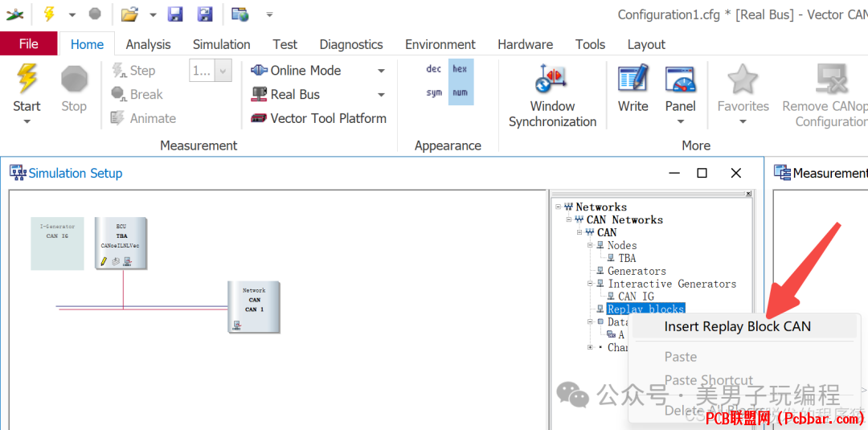This screenshot has width=868, height=430.
Task: Switch to the Environment tab
Action: [x=440, y=44]
